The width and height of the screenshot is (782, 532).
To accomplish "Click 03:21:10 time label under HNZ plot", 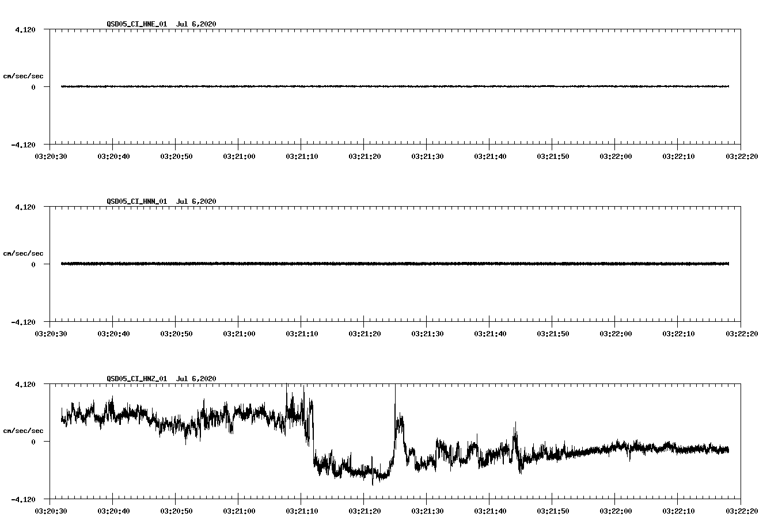I will (x=301, y=511).
